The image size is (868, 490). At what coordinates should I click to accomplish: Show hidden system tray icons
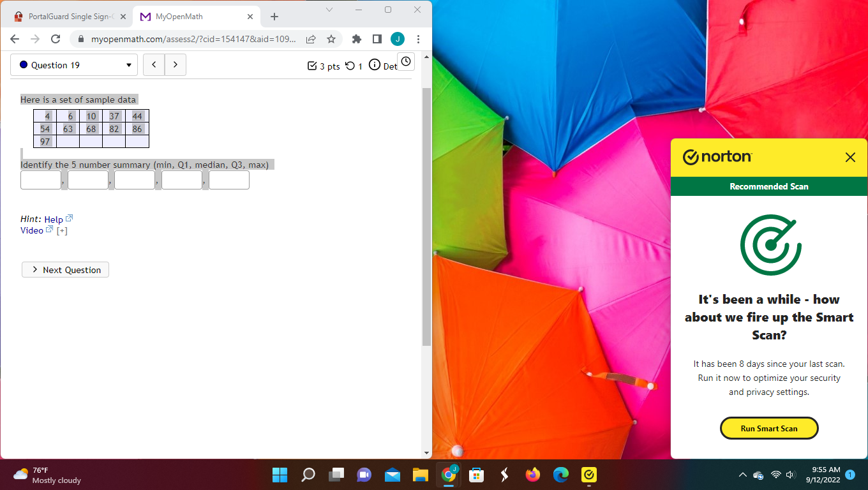tap(742, 475)
